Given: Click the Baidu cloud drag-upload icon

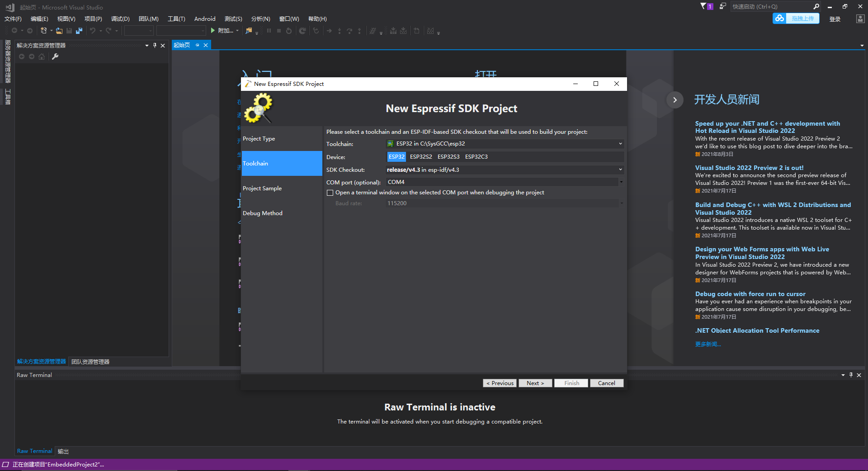Looking at the screenshot, I should click(x=779, y=18).
